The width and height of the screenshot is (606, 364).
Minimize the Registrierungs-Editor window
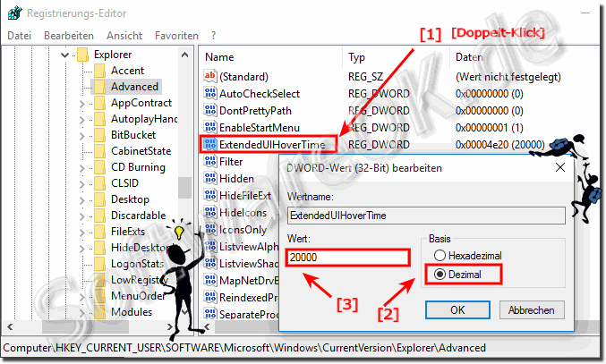[x=585, y=13]
